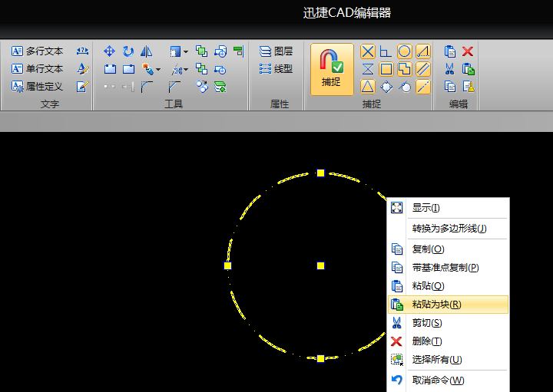Click the paste-as-block icon in 编辑 group
553x392 pixels.
click(468, 69)
